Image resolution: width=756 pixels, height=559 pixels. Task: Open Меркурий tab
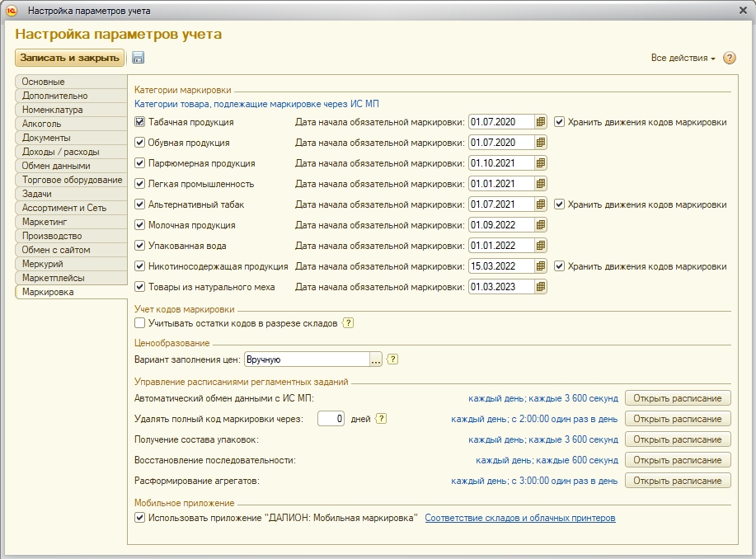tap(71, 264)
